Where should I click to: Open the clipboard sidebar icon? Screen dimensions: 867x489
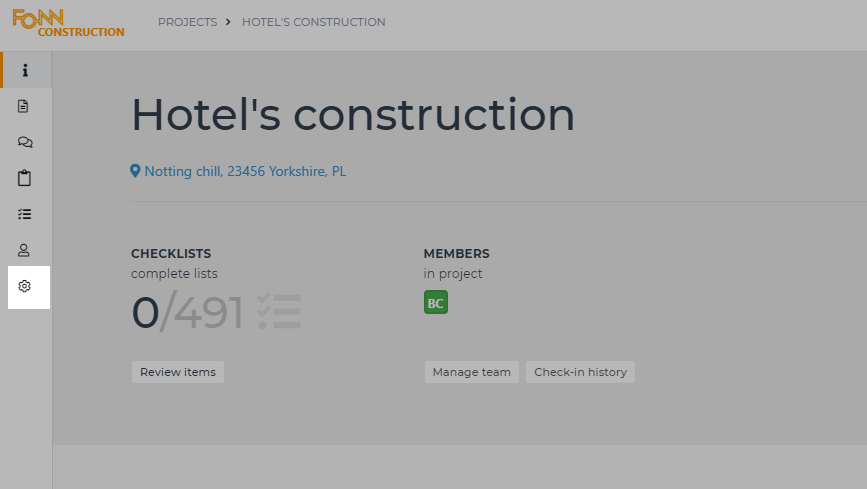[25, 178]
